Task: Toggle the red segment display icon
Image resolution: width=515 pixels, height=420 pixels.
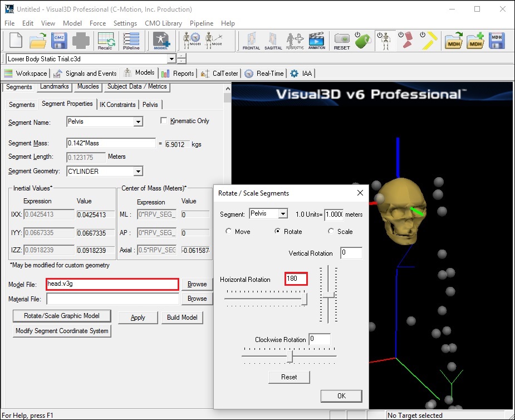Action: click(x=406, y=41)
